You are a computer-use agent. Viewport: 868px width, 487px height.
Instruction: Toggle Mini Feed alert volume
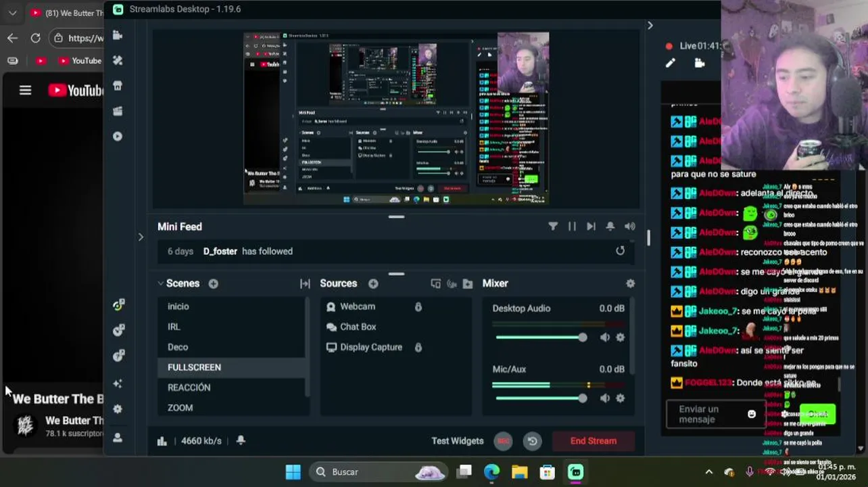[630, 227]
